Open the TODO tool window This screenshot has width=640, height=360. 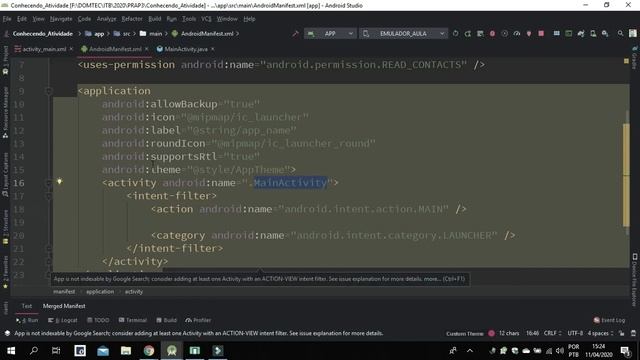tap(98, 320)
